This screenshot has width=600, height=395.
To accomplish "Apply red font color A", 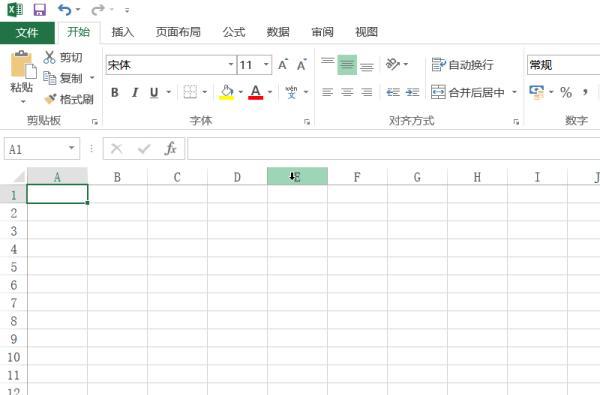I will [256, 92].
